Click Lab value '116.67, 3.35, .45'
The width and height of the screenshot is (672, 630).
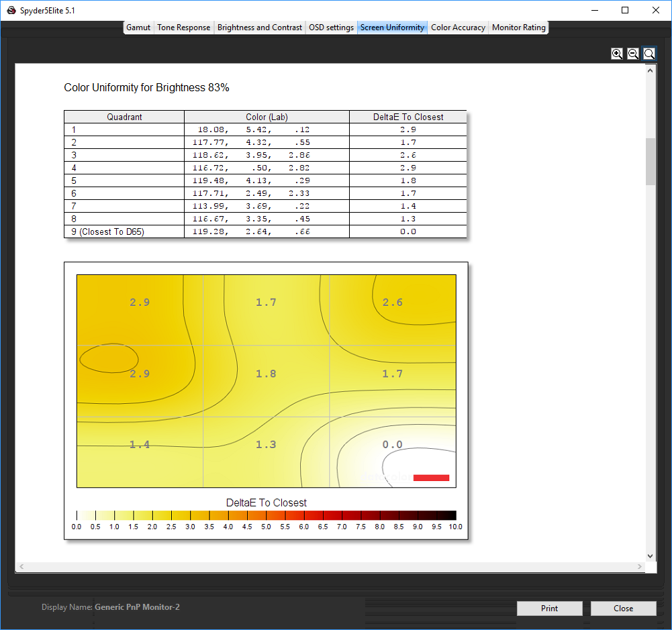[x=251, y=219]
